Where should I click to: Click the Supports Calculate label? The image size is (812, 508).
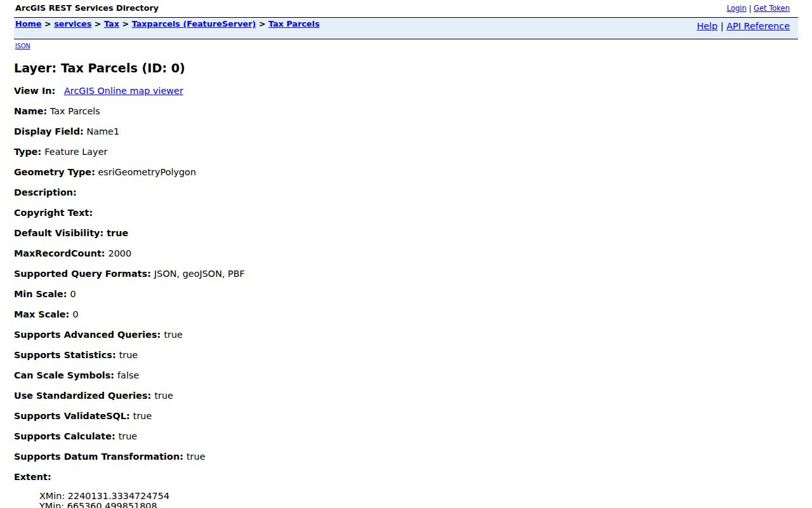65,436
